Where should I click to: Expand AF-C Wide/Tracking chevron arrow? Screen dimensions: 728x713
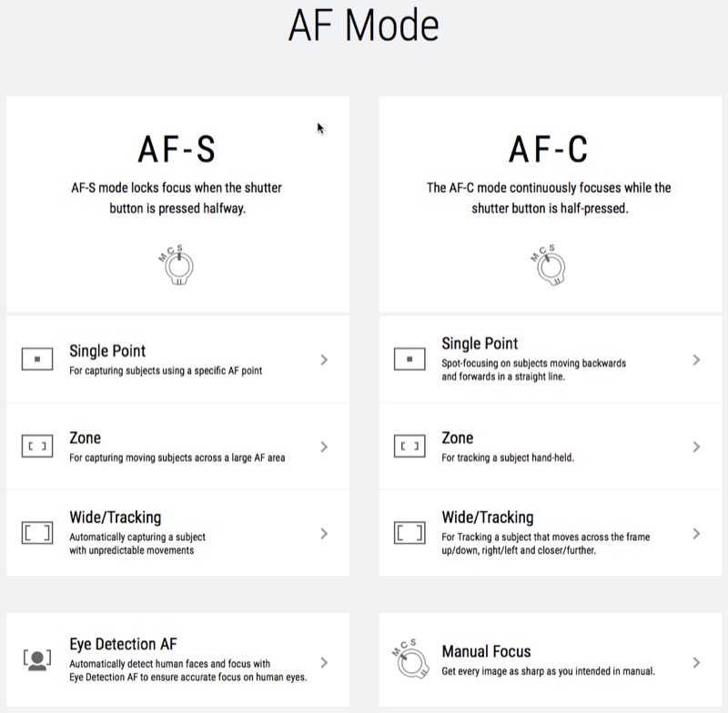[x=696, y=534]
